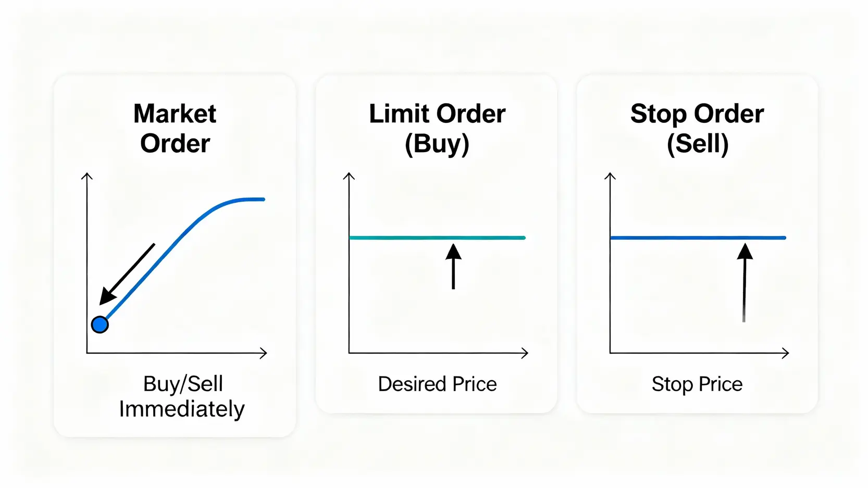Click the diagonal black arrow in Market Order chart
868x488 pixels.
click(128, 273)
